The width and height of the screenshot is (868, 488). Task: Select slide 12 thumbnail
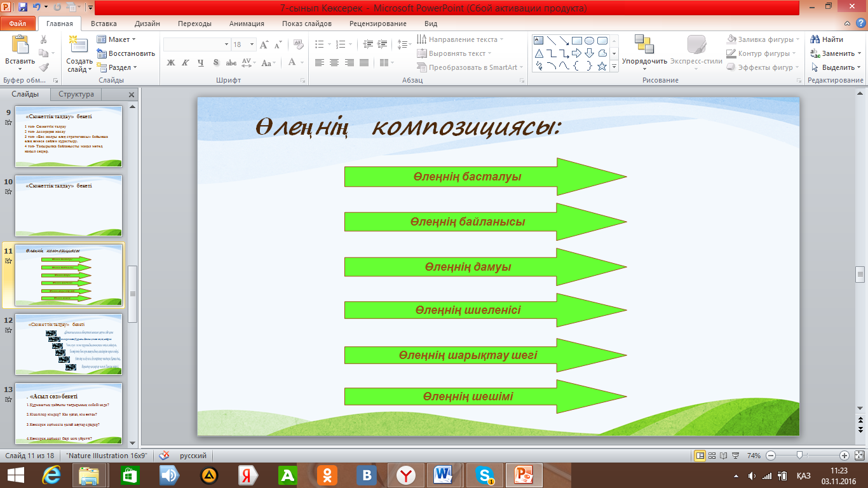(x=69, y=344)
